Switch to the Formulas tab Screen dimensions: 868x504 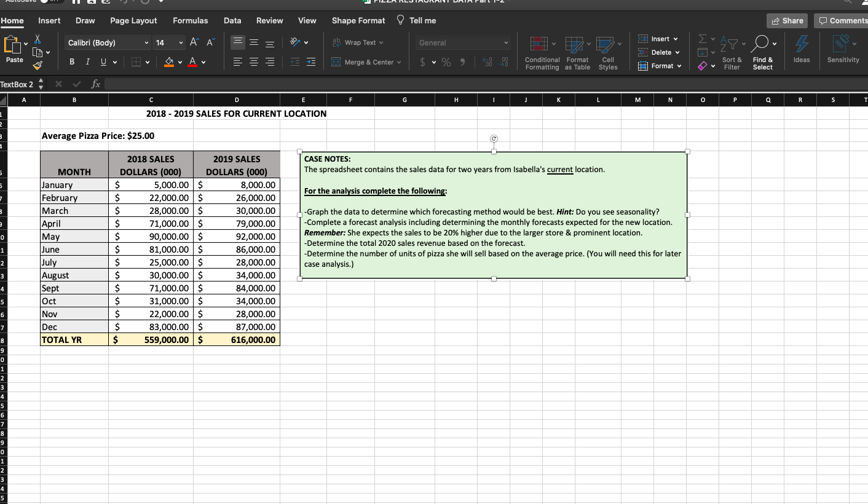tap(190, 20)
